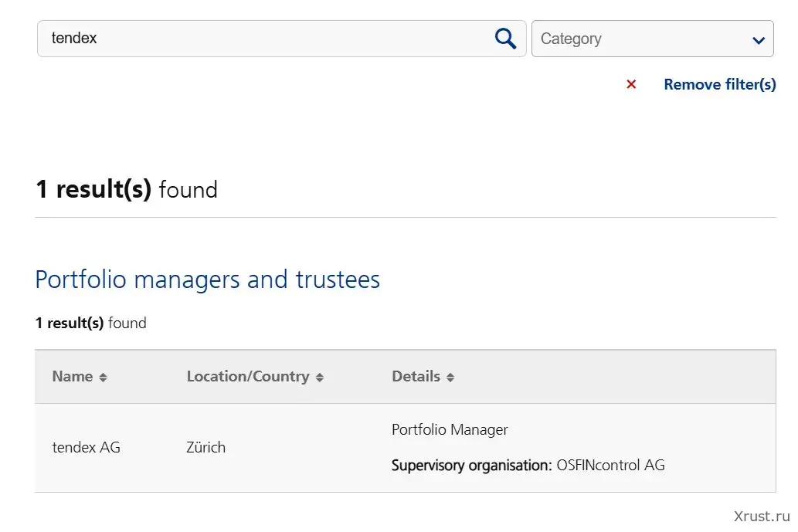Screen dimensions: 798x532
Task: Click the OSFINcontrol AG supervisory organisation text
Action: [x=610, y=466]
